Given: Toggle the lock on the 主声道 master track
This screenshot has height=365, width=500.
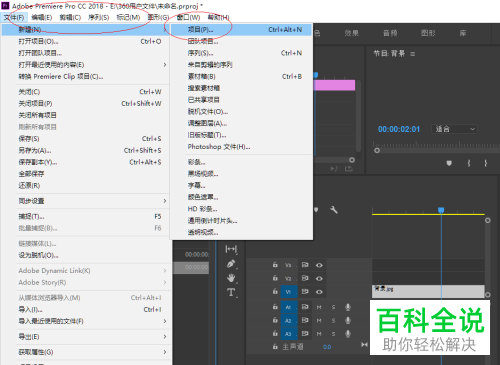Looking at the screenshot, I should coord(275,347).
